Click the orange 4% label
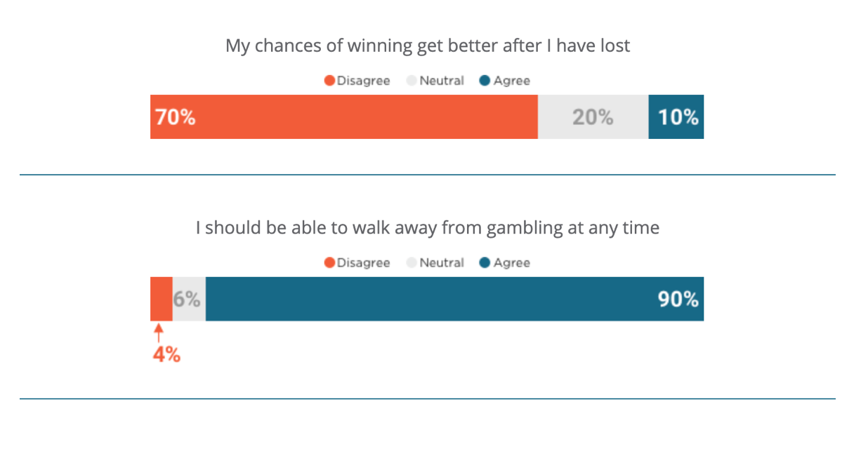 167,355
